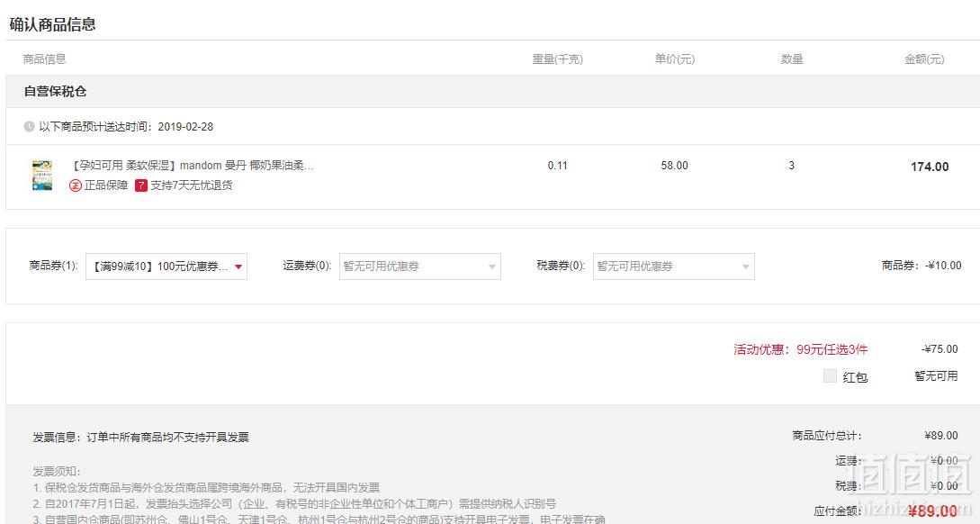Click the 红包 label text

(x=855, y=377)
